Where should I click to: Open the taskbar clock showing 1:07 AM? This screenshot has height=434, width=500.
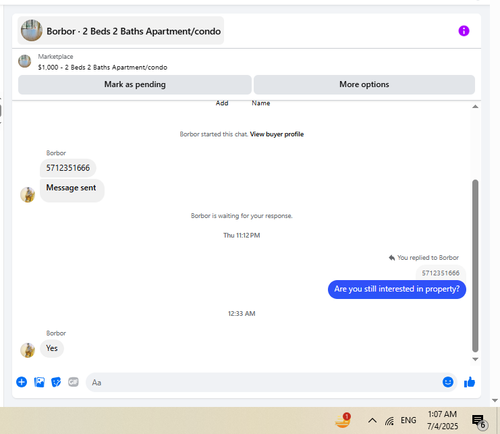(x=442, y=420)
